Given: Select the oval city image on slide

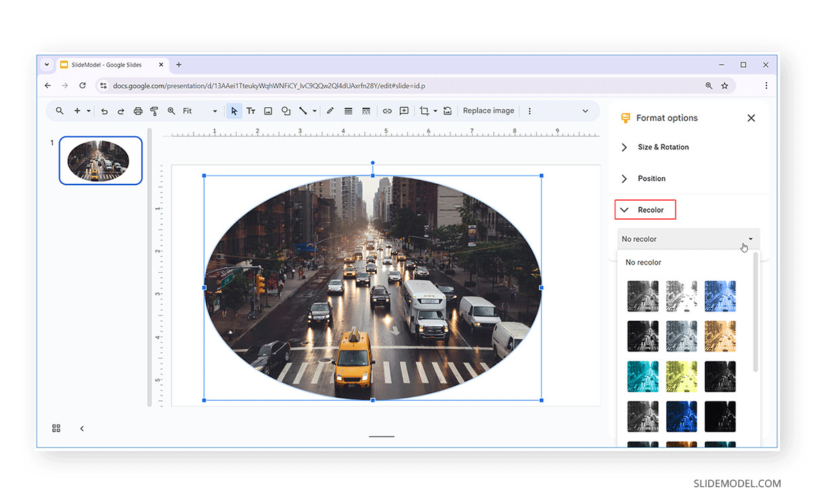Looking at the screenshot, I should click(372, 288).
